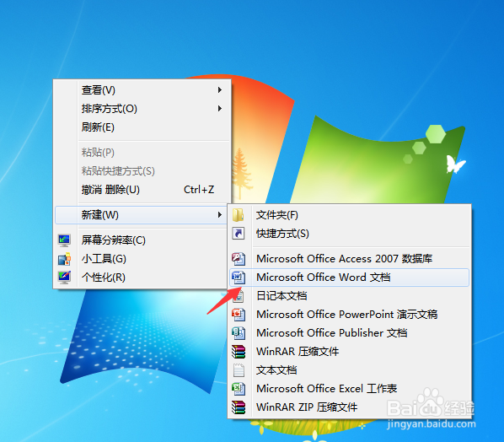504x442 pixels.
Task: Create Microsoft Office PowerPoint 演示文稿
Action: coord(350,315)
